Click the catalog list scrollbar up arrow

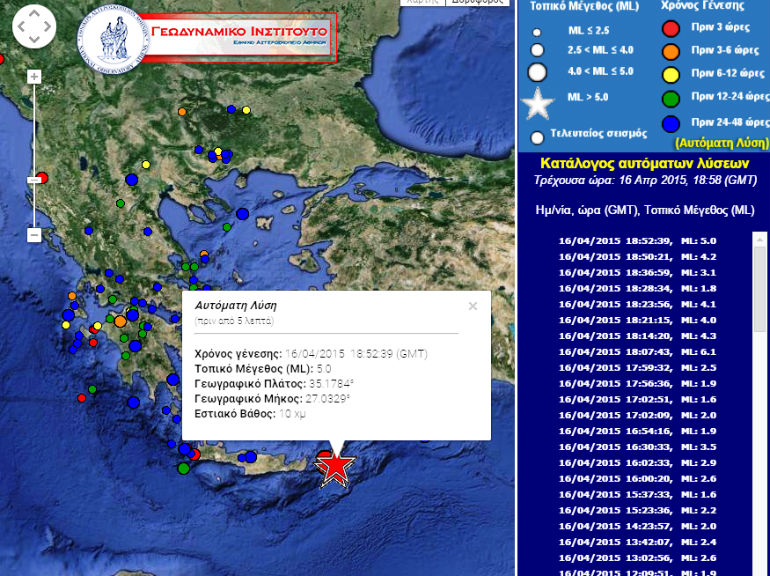click(x=760, y=240)
